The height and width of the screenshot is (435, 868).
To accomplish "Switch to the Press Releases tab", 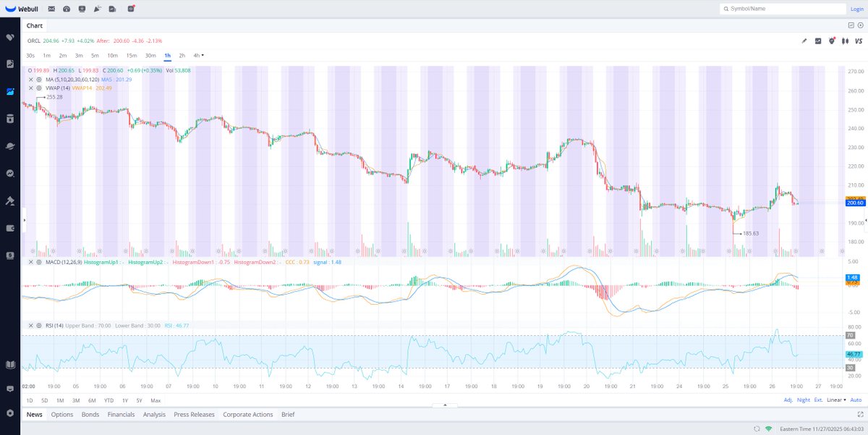I will 194,415.
